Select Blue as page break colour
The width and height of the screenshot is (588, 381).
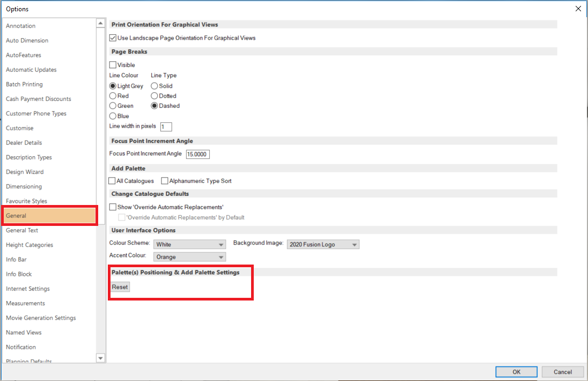[113, 116]
